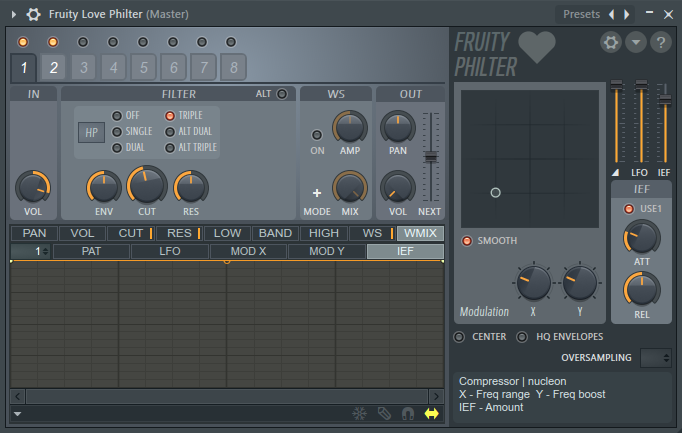Click the envelope editor left scroll arrow
Image resolution: width=682 pixels, height=433 pixels.
[x=17, y=396]
